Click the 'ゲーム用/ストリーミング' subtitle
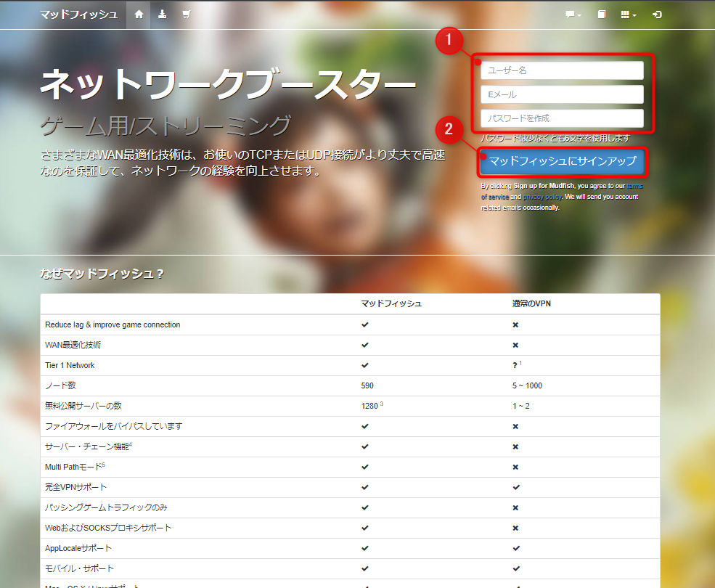 [x=166, y=126]
